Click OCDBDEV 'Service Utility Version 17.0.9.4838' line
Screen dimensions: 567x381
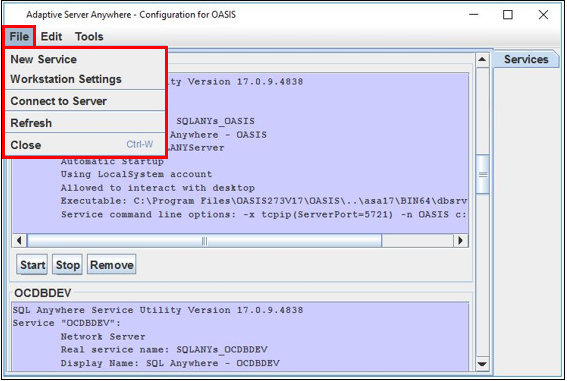pyautogui.click(x=158, y=310)
